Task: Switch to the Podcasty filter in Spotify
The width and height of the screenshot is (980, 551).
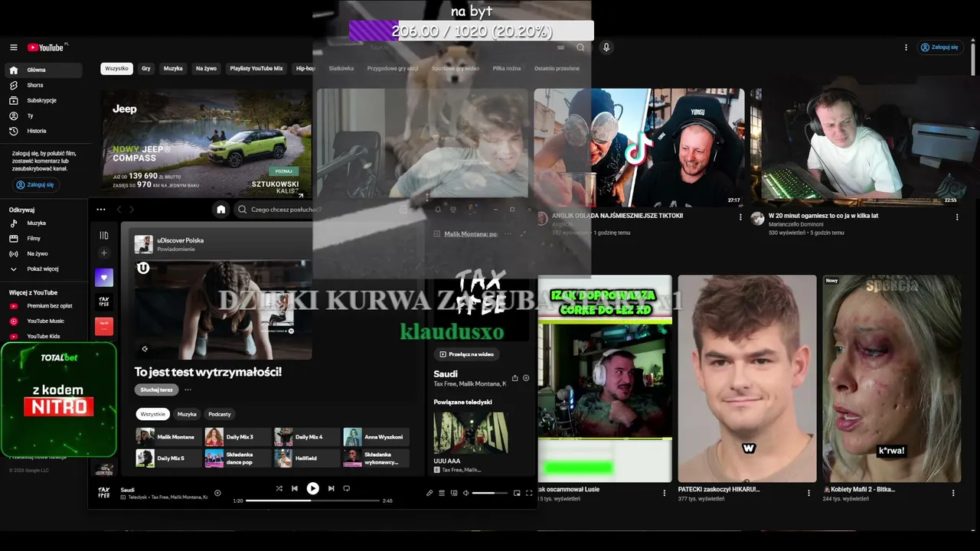Action: 220,414
